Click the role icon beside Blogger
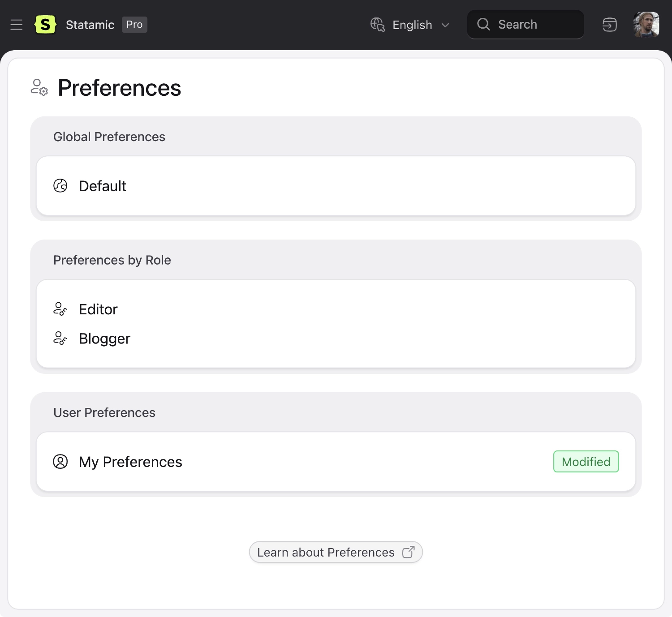Image resolution: width=672 pixels, height=617 pixels. pos(60,338)
